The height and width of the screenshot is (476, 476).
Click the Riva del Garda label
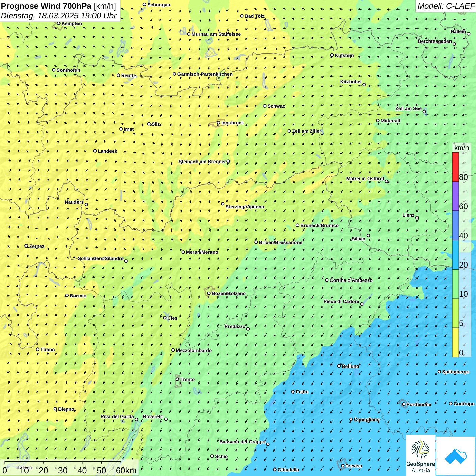(x=117, y=417)
